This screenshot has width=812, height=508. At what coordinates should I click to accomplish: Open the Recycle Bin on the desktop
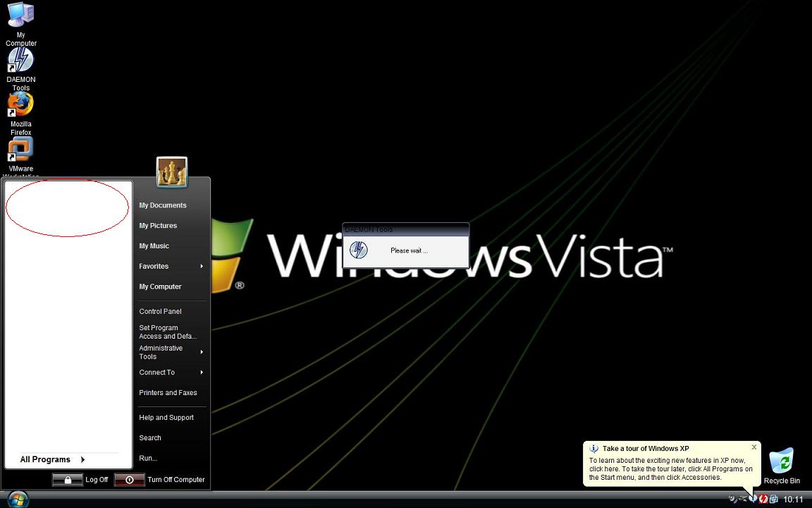coord(782,466)
